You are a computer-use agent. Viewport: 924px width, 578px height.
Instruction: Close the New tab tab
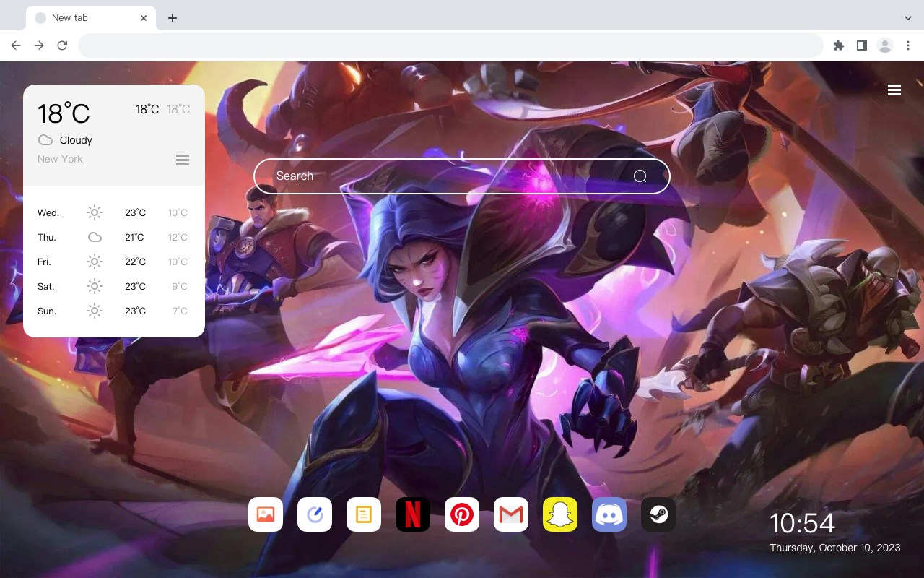(x=144, y=18)
